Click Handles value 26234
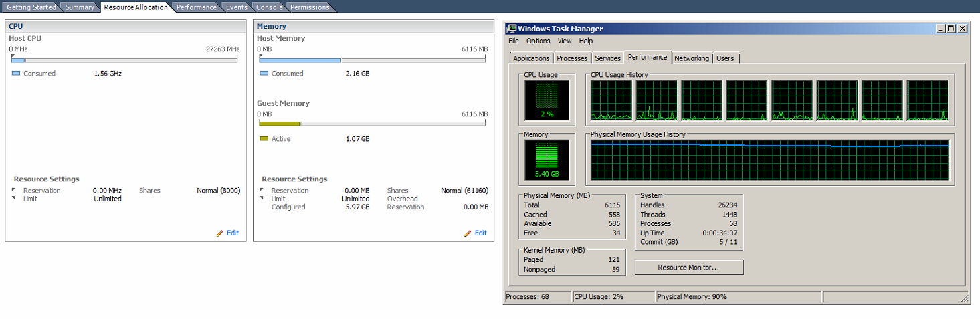 pos(727,205)
